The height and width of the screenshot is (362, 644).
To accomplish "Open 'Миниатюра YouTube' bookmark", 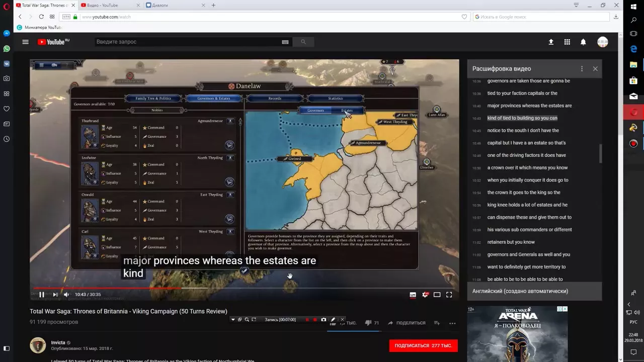I will [x=39, y=27].
